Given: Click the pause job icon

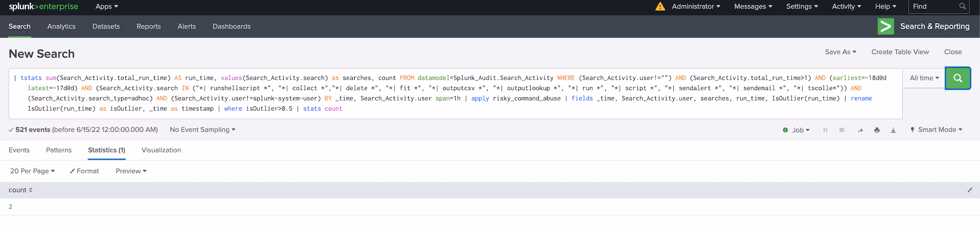Looking at the screenshot, I should [825, 130].
